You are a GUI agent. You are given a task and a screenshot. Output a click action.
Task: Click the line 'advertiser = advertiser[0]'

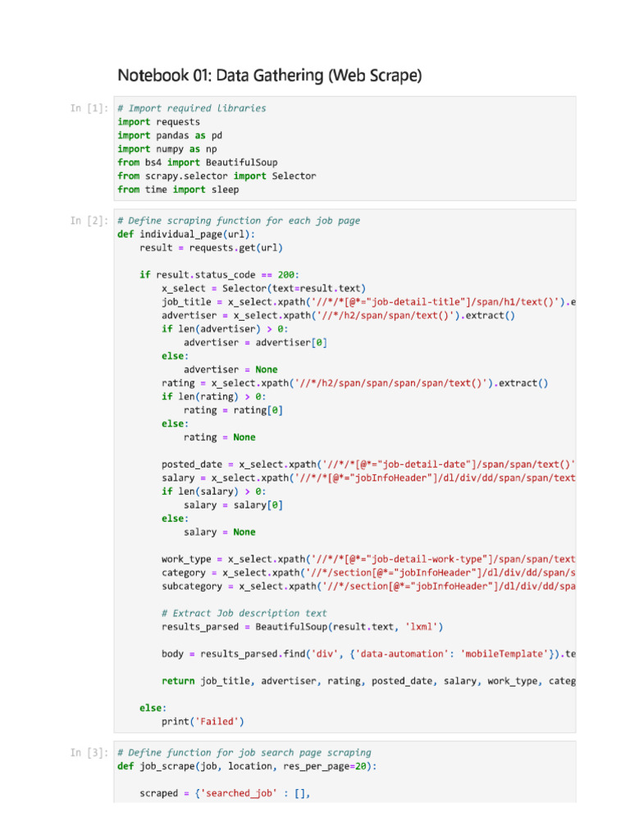click(x=256, y=342)
